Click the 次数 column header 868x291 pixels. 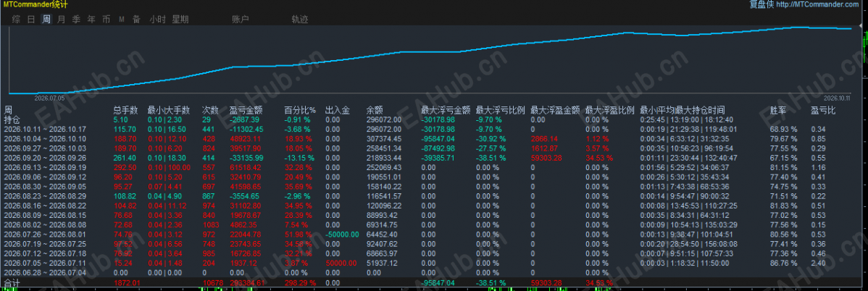[210, 110]
